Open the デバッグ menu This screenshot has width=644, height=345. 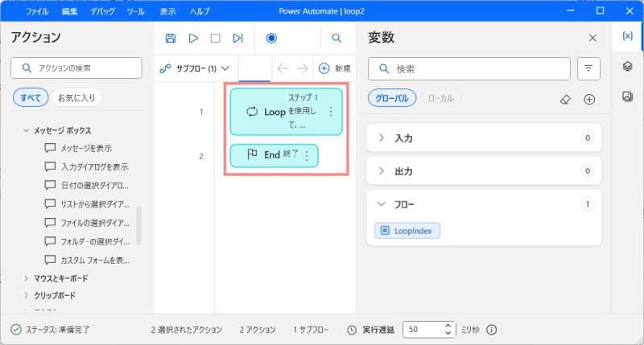coord(102,12)
